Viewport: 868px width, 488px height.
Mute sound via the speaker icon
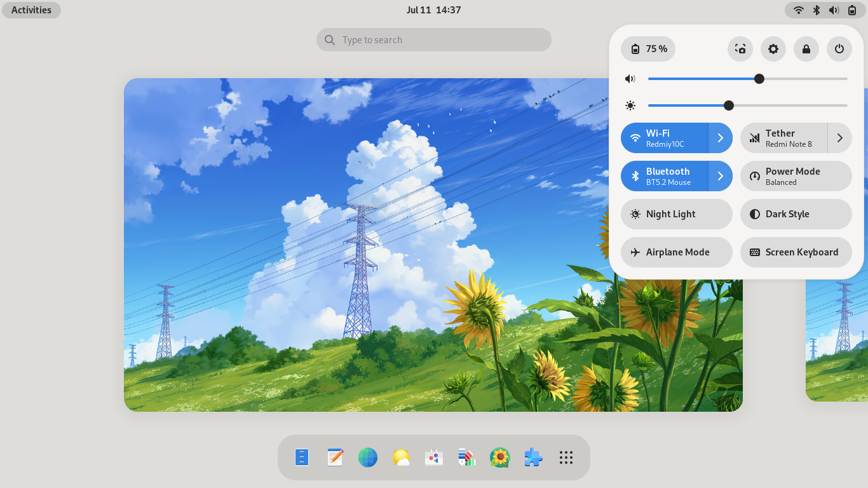(x=630, y=79)
